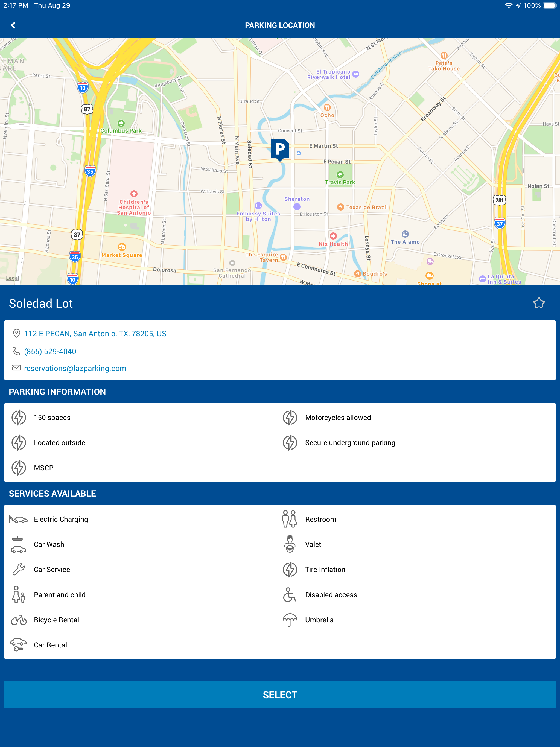560x747 pixels.
Task: Open the 112 E PECAN address link
Action: pos(95,334)
